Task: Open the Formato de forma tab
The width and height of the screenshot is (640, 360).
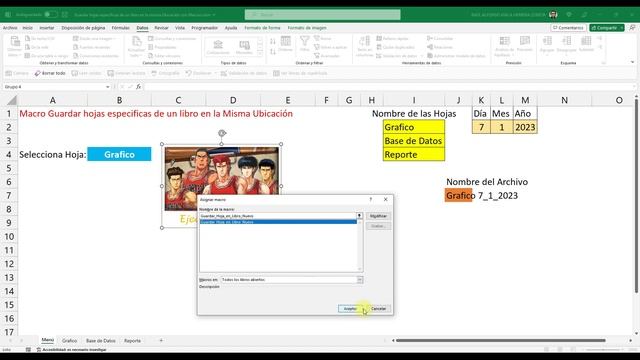Action: point(262,28)
